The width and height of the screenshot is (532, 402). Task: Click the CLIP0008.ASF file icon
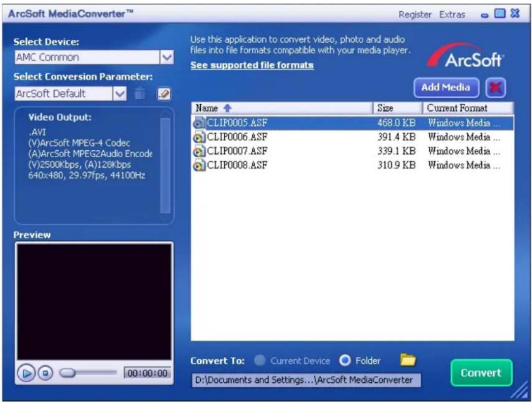tap(199, 165)
